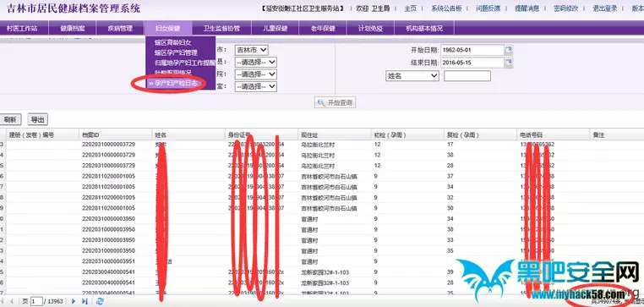Click the 备注 column header

[617, 134]
